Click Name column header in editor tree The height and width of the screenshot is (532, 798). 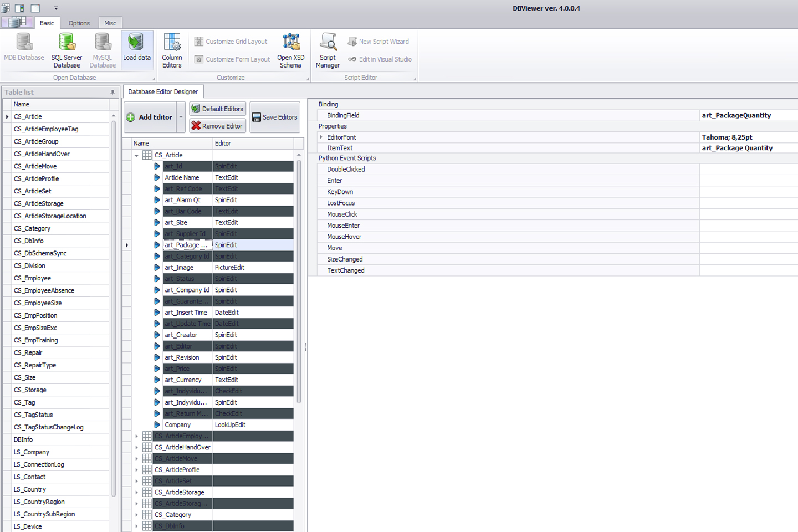click(x=172, y=143)
